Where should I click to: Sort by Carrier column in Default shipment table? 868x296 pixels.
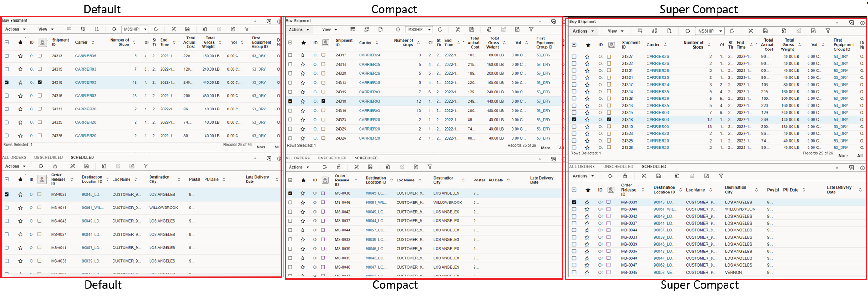click(x=93, y=42)
